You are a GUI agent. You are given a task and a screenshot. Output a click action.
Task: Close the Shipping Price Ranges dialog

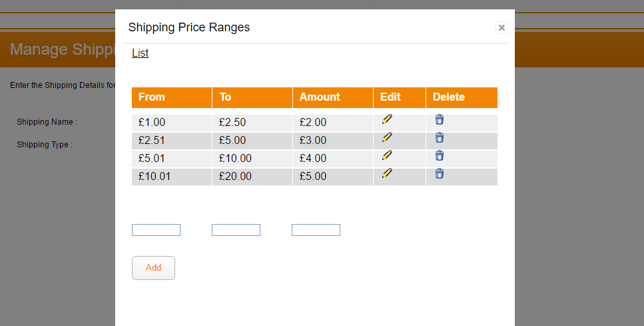coord(501,27)
